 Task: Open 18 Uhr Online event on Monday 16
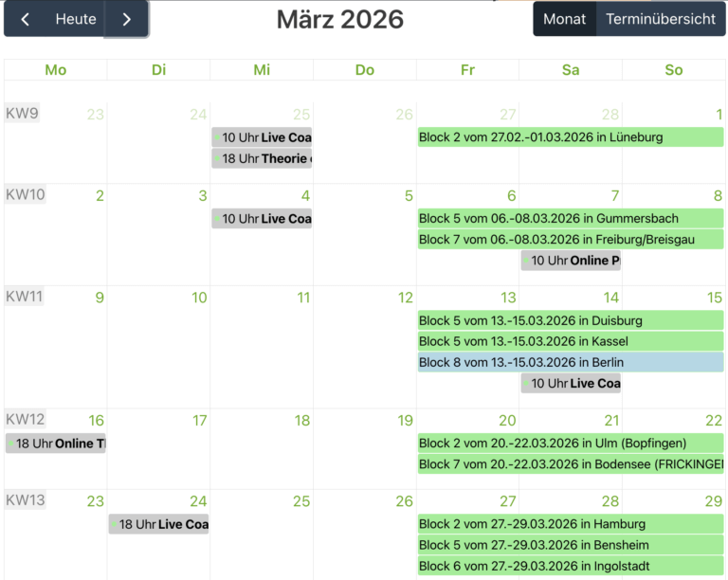[x=56, y=444]
